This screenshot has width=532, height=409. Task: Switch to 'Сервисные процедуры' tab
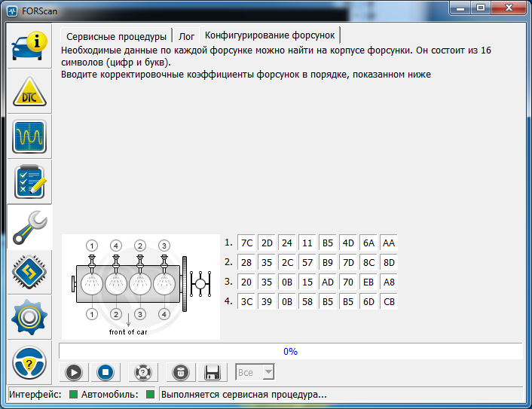(116, 36)
